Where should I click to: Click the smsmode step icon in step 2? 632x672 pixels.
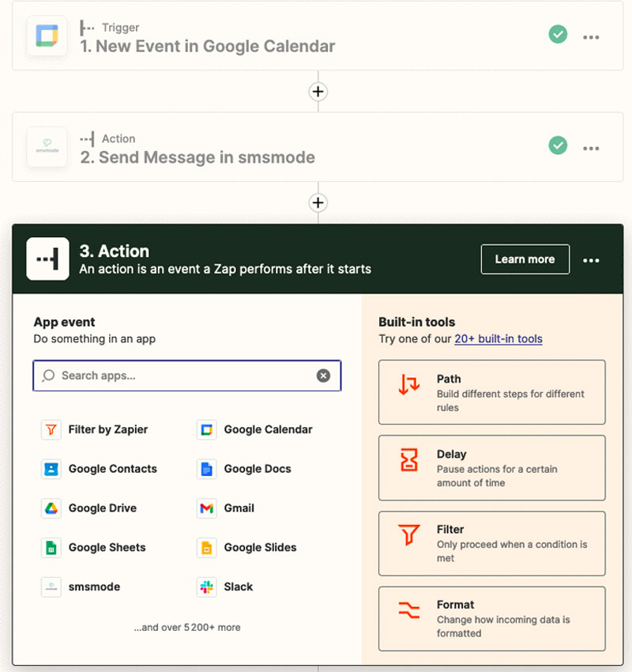point(47,147)
